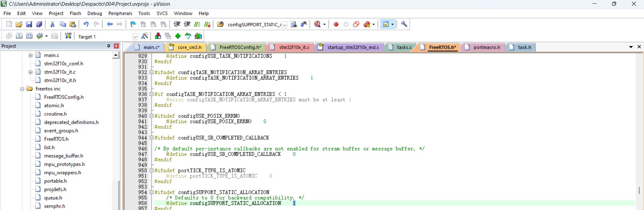Open the editor tab list dropdown arrow
The image size is (644, 210).
[x=631, y=47]
